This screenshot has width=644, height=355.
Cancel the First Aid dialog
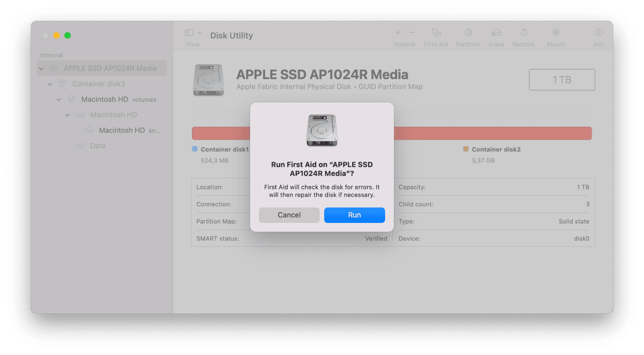(x=289, y=215)
